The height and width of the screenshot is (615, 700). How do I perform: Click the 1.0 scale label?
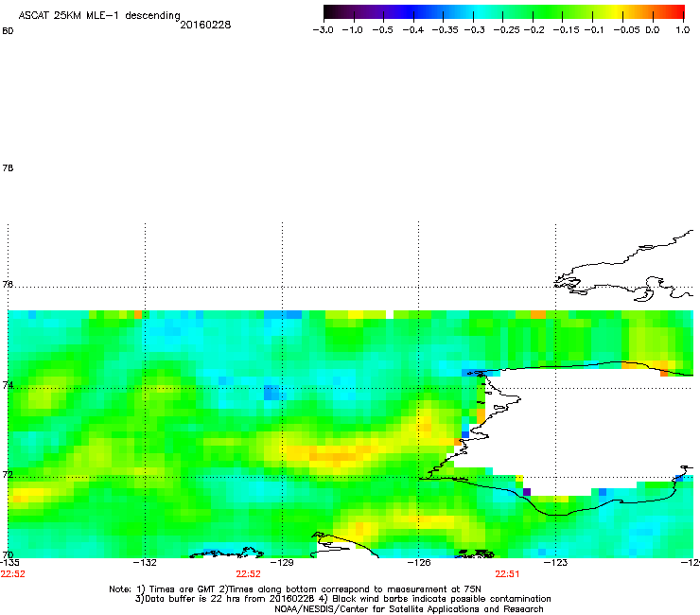(683, 30)
